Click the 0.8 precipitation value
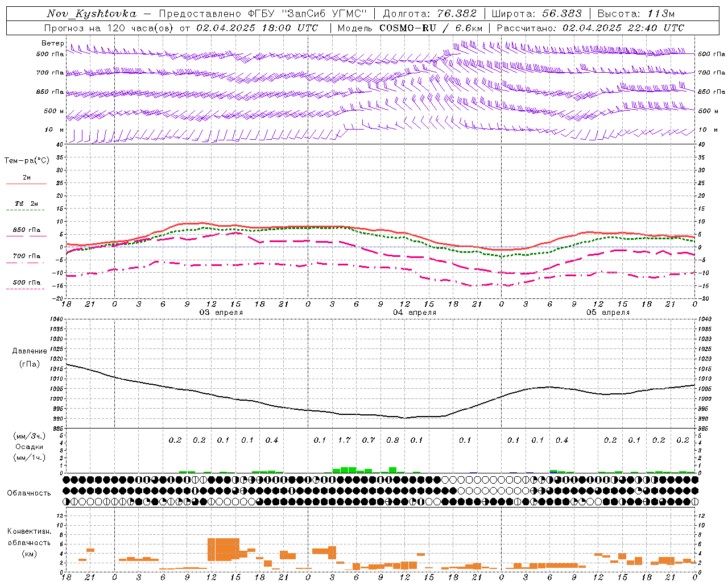Image resolution: width=728 pixels, height=582 pixels. pos(392,440)
